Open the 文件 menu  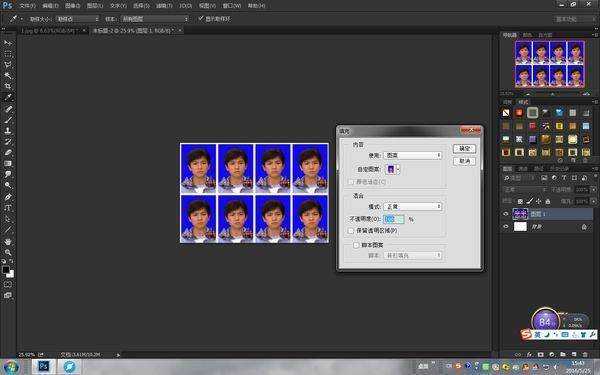(x=27, y=6)
